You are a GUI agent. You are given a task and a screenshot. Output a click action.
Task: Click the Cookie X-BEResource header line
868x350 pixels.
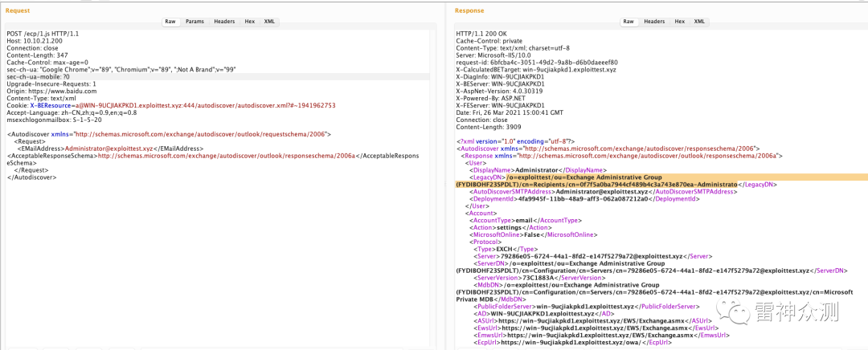171,105
